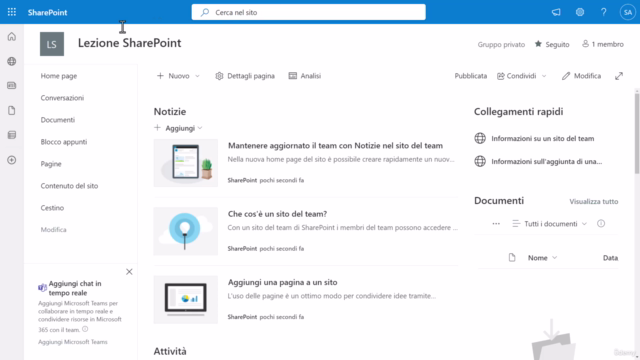
Task: Open My files page icon in app bar
Action: pyautogui.click(x=12, y=110)
